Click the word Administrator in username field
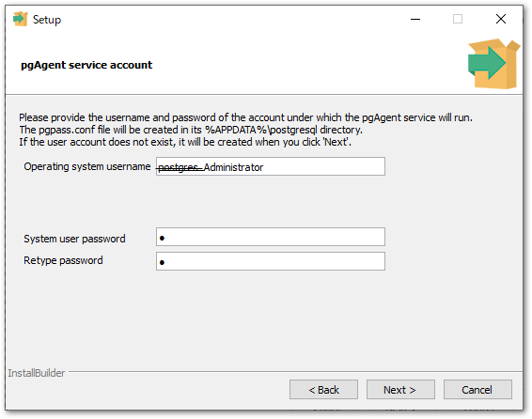 (233, 167)
